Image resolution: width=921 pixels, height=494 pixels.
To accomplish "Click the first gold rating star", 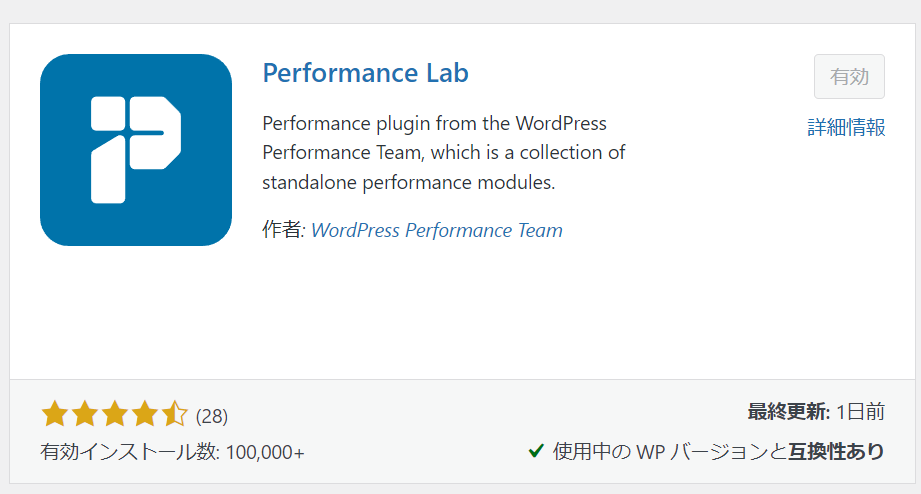I will point(55,414).
